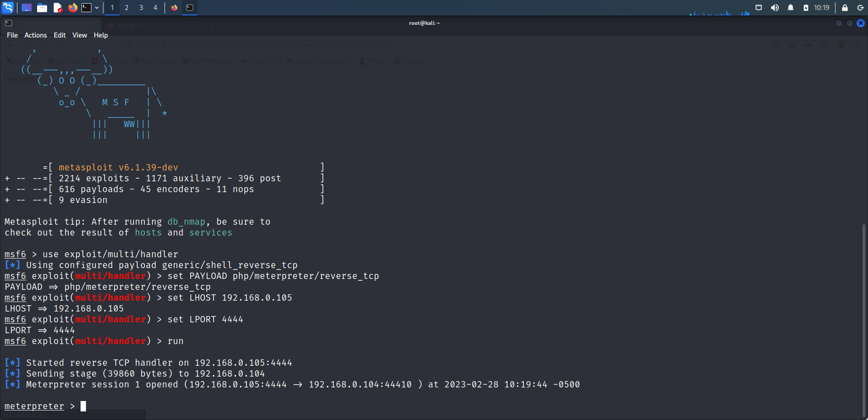
Task: Switch to workspace 2
Action: (x=127, y=8)
